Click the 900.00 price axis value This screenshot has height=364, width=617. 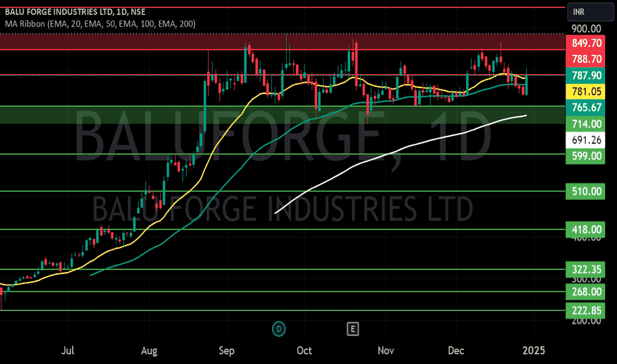(x=587, y=28)
